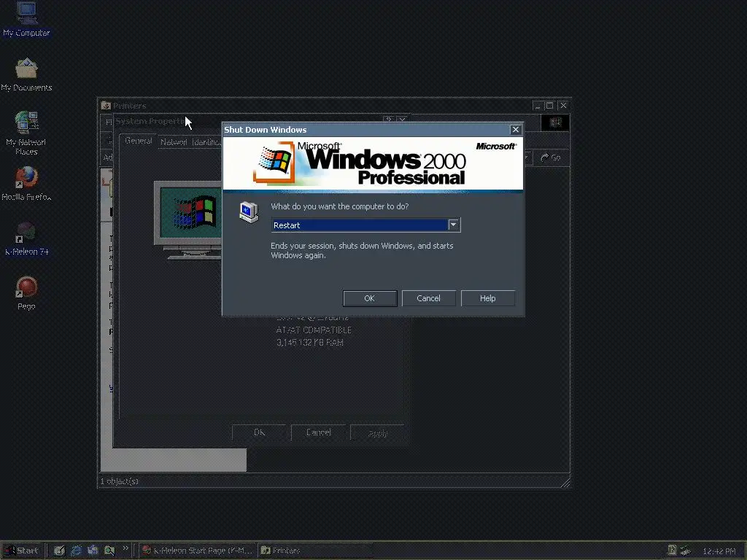Viewport: 747px width, 560px height.
Task: Click the Start button
Action: coord(21,551)
